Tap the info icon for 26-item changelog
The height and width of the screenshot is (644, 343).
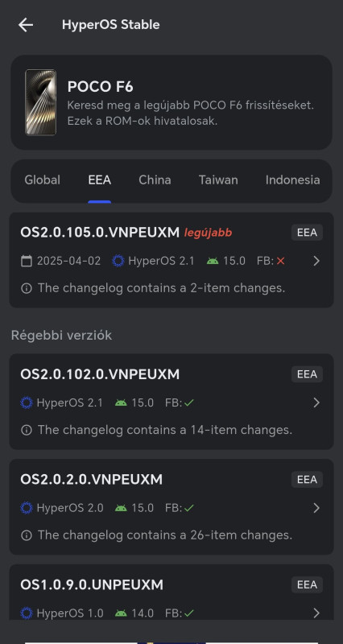27,535
